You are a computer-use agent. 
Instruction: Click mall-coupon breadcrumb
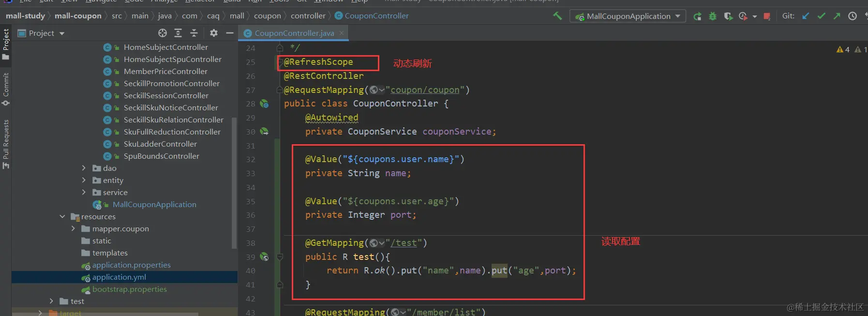coord(78,16)
